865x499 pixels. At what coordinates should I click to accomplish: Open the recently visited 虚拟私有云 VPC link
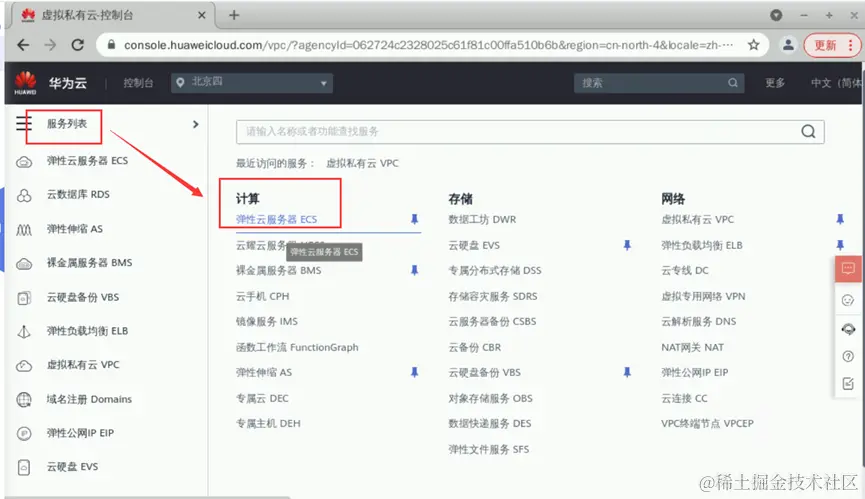point(362,163)
